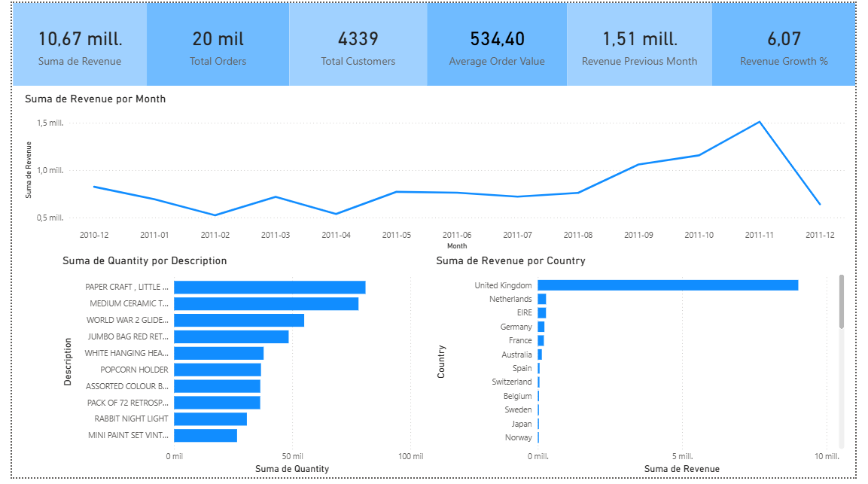
Task: Select the Germany revenue bar
Action: click(x=541, y=327)
